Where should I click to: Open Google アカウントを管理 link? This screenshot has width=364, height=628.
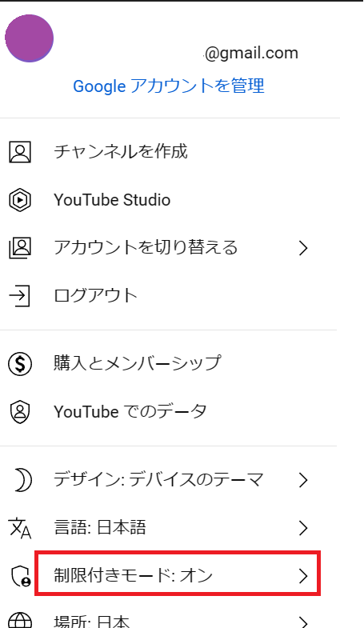click(169, 86)
